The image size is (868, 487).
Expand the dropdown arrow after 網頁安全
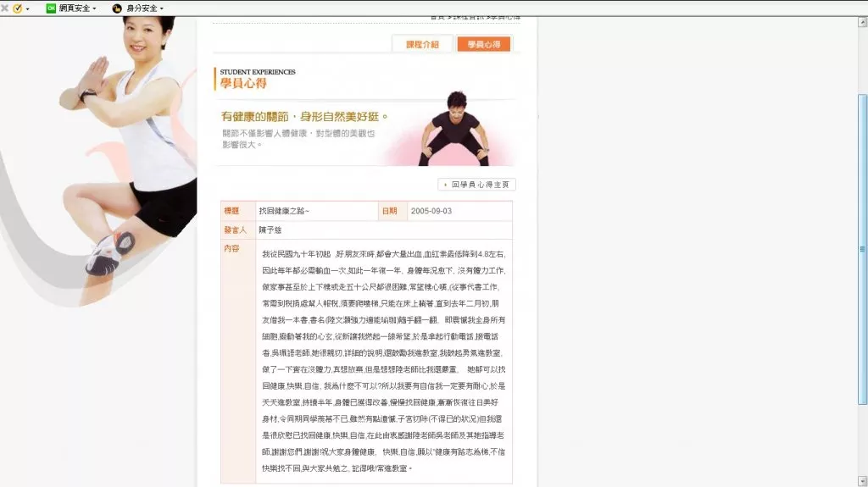[x=94, y=8]
